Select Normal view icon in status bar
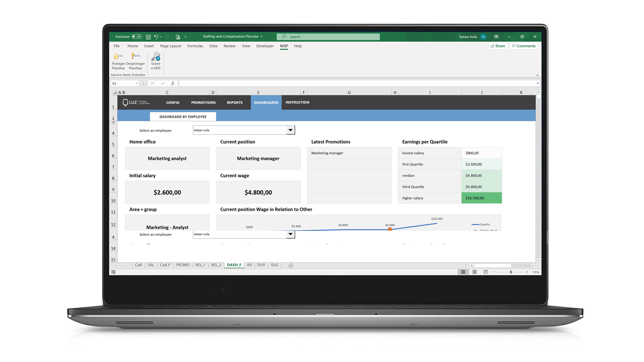Viewport: 644px width, 362px height. [463, 272]
